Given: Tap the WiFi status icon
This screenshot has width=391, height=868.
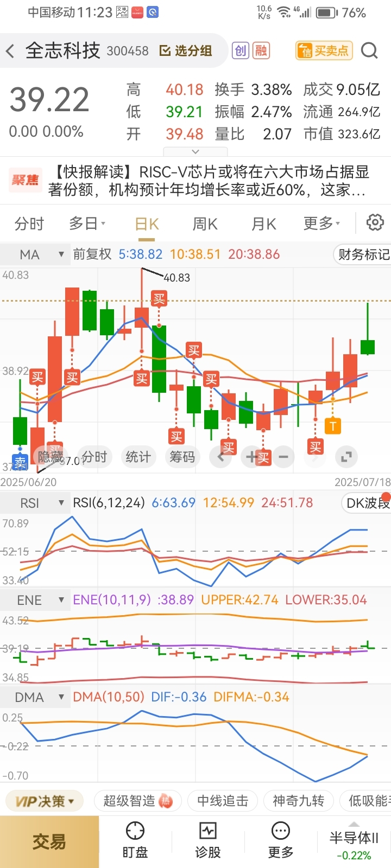Looking at the screenshot, I should (283, 12).
